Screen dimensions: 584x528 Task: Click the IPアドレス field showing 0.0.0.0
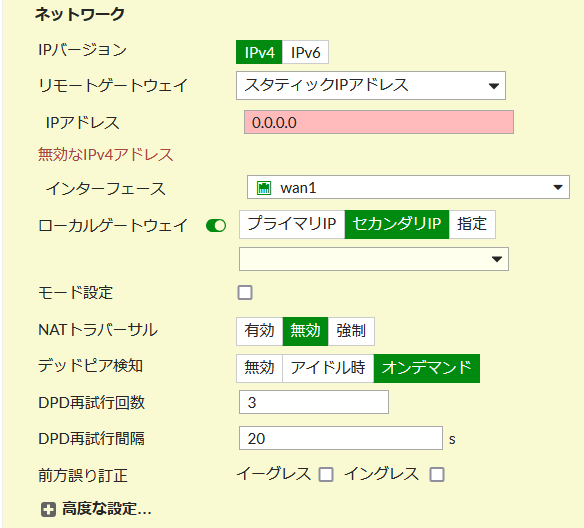coord(379,122)
